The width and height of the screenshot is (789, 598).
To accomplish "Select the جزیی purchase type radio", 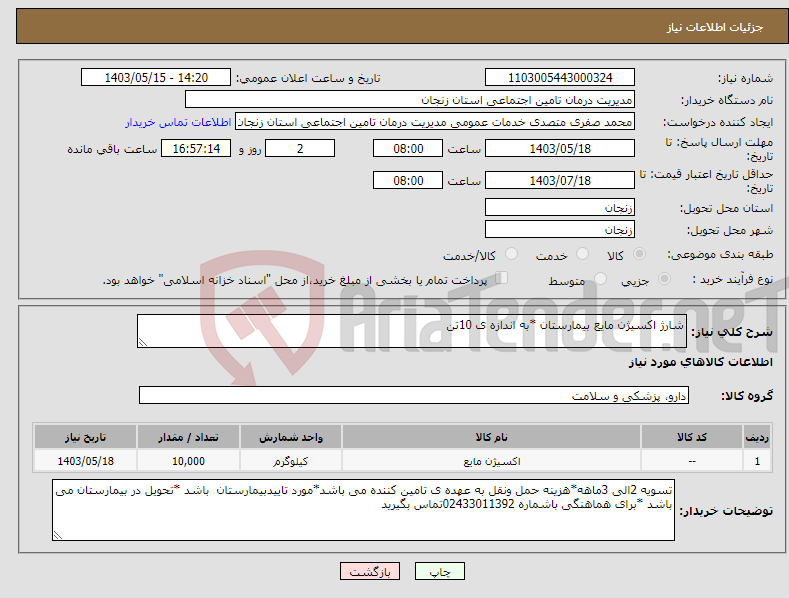I will pyautogui.click(x=664, y=278).
